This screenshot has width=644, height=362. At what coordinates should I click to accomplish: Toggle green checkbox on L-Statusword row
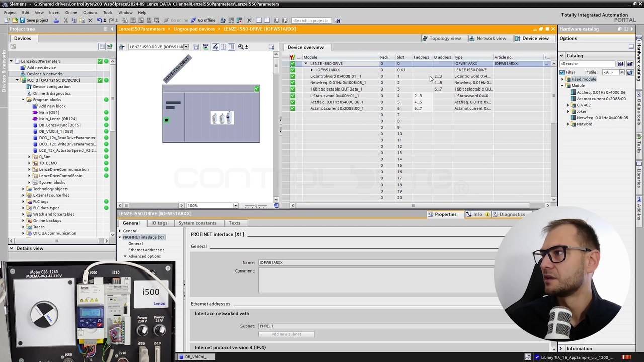click(x=292, y=96)
